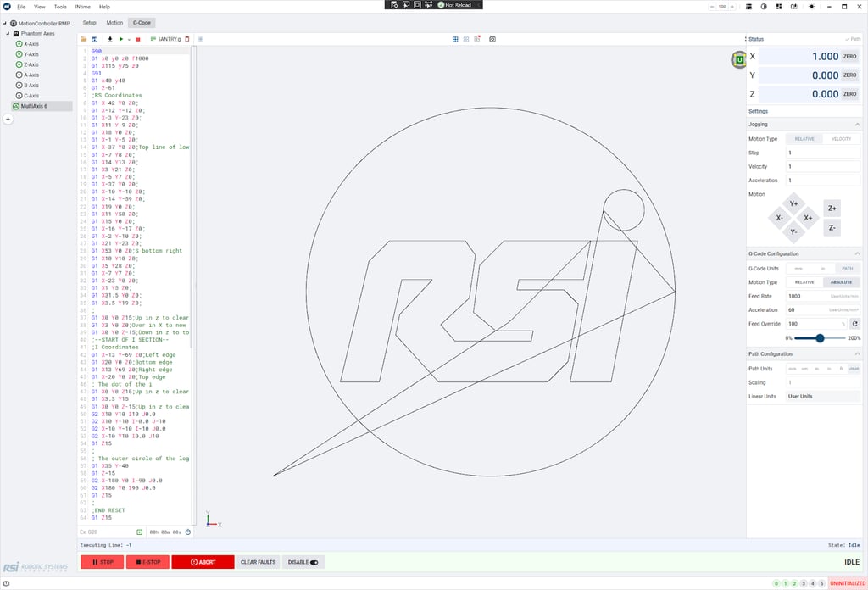
Task: Click bottom-left status icon in footer
Action: [x=6, y=583]
